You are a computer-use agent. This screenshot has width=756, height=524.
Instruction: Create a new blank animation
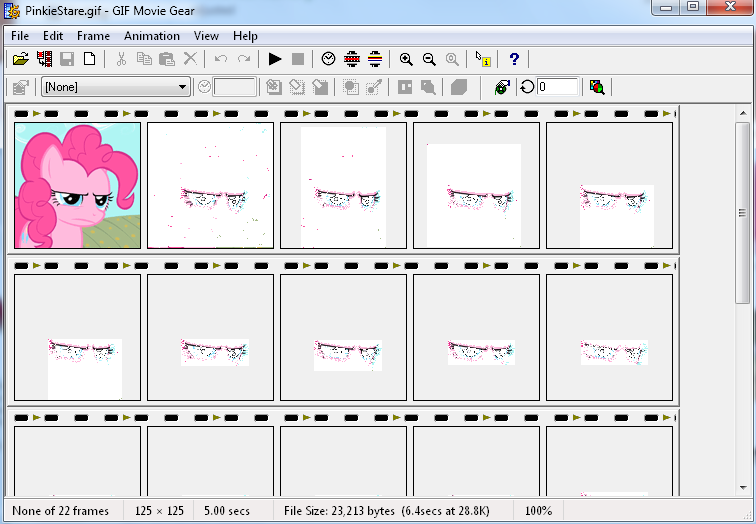point(89,59)
